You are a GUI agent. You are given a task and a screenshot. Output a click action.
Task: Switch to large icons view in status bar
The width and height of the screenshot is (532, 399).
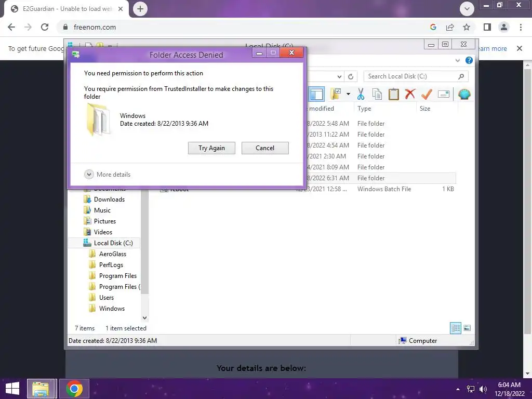467,328
